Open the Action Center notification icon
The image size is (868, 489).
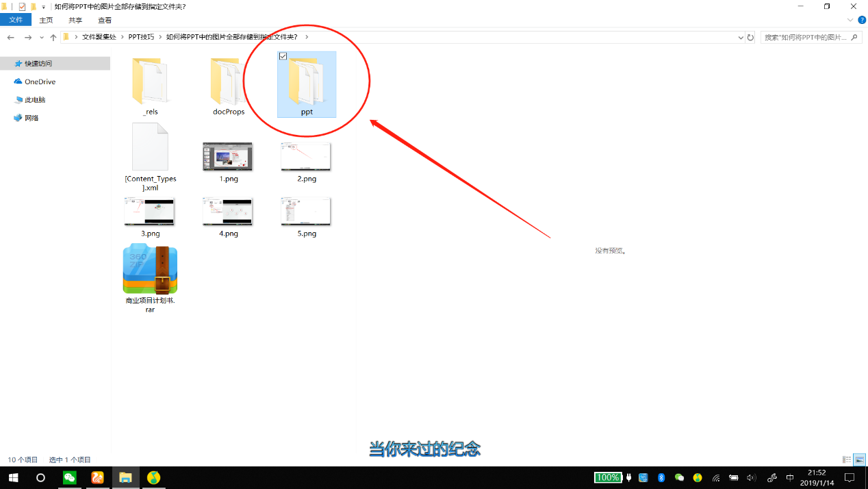pos(850,477)
